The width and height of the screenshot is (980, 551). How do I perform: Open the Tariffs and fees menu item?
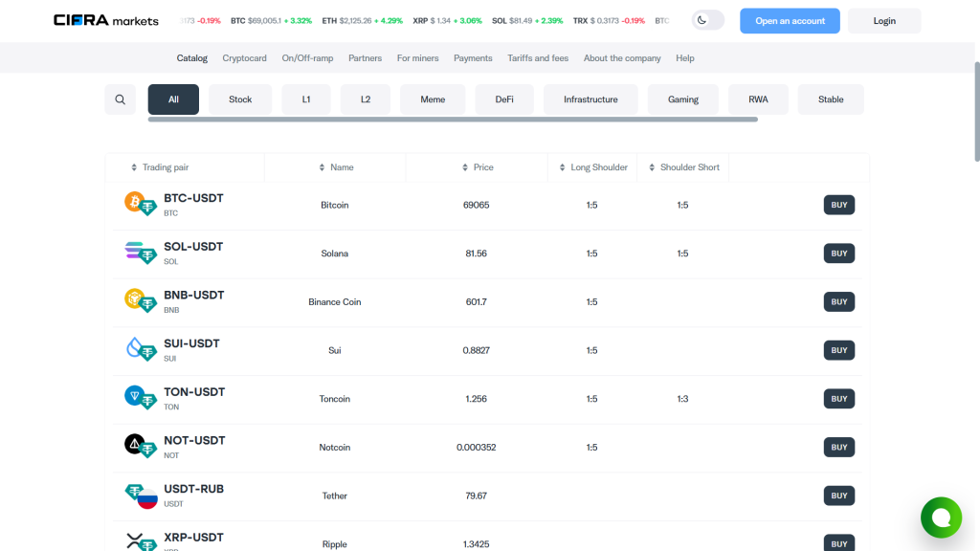pyautogui.click(x=537, y=58)
